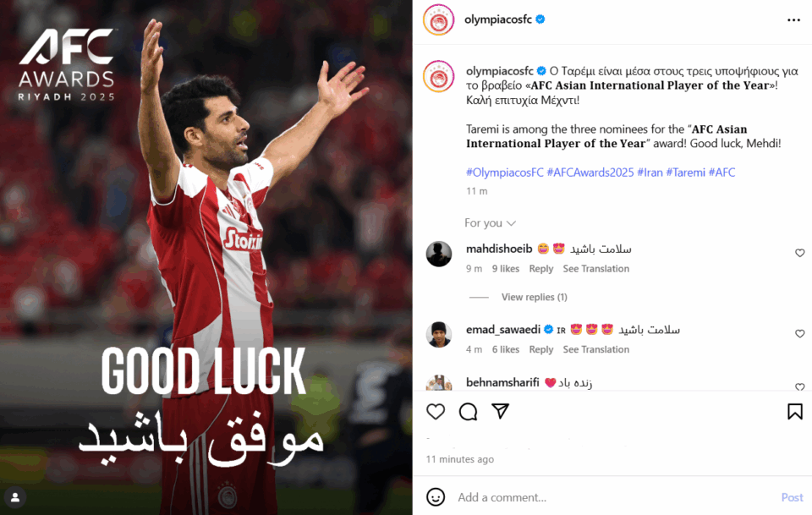
Task: Open olympiacosfc profile picture in header
Action: pyautogui.click(x=439, y=19)
